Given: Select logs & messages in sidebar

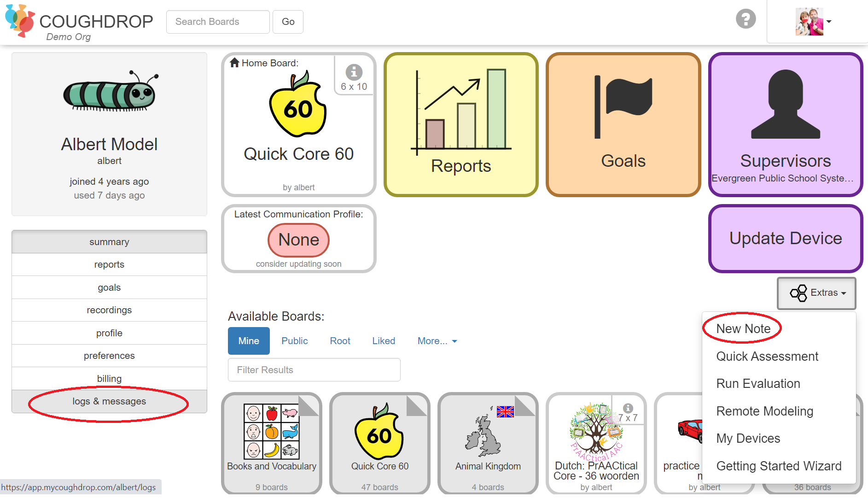Looking at the screenshot, I should pos(109,401).
